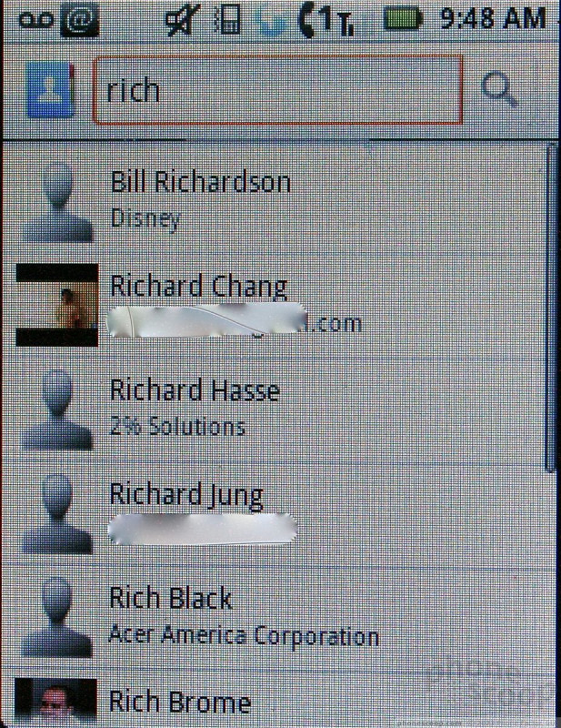Screen dimensions: 561x728
Task: Tap the email @ notification icon
Action: click(79, 20)
